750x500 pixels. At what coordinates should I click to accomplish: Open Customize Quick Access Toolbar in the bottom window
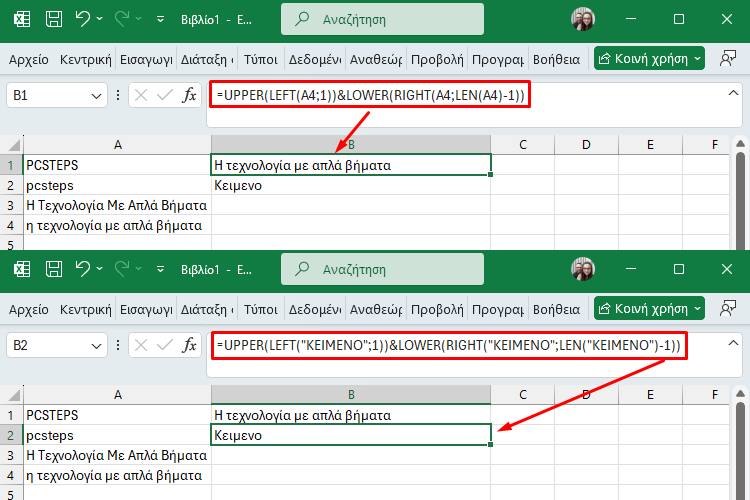(x=160, y=269)
